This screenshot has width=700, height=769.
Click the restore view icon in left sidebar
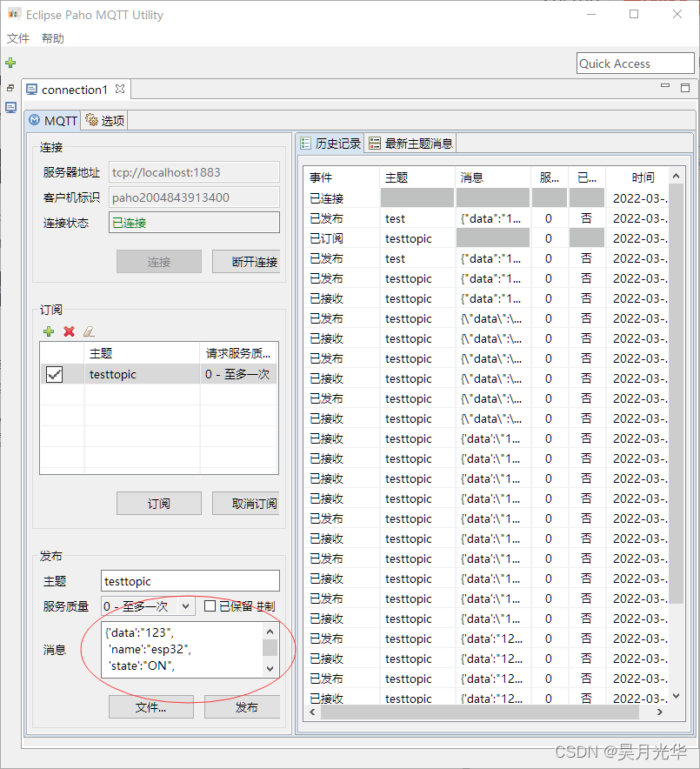point(10,88)
